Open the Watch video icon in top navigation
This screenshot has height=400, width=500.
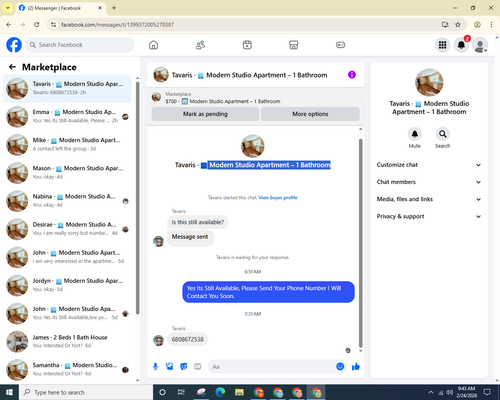click(247, 45)
